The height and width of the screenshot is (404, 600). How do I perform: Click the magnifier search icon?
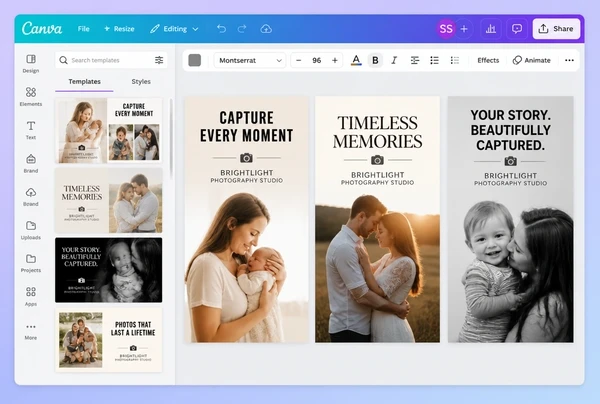click(x=64, y=60)
